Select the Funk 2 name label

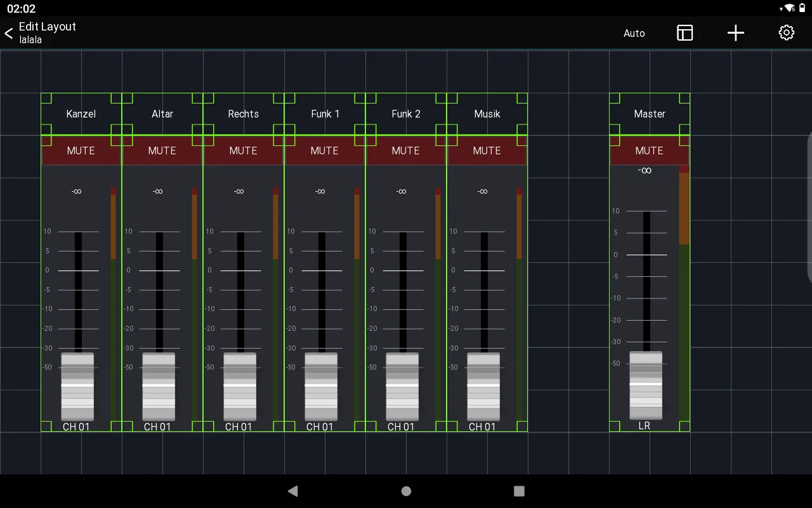(x=406, y=114)
